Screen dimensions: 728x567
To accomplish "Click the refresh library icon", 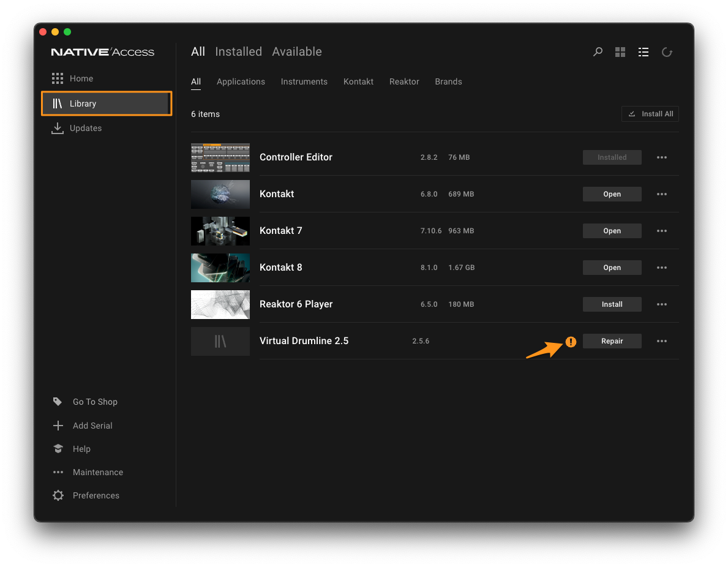I will click(x=667, y=52).
